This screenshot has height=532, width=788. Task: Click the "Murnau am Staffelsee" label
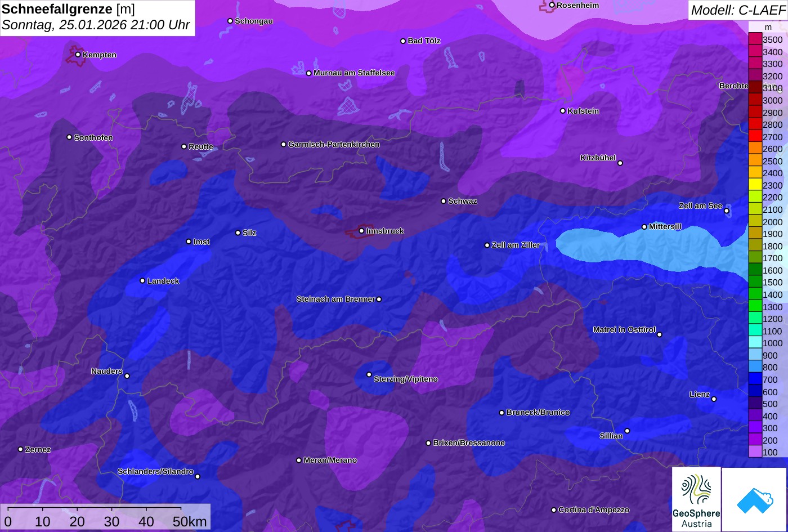[x=354, y=73]
